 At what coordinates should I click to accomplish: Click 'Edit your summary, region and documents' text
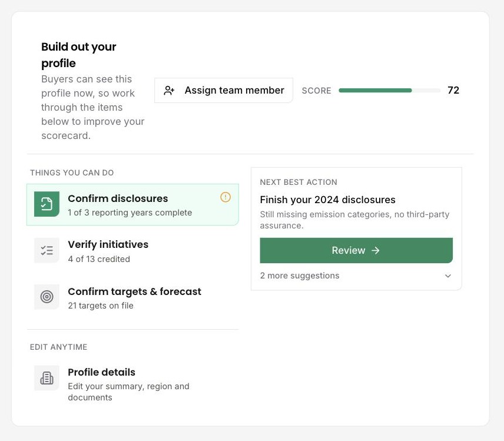coord(128,392)
